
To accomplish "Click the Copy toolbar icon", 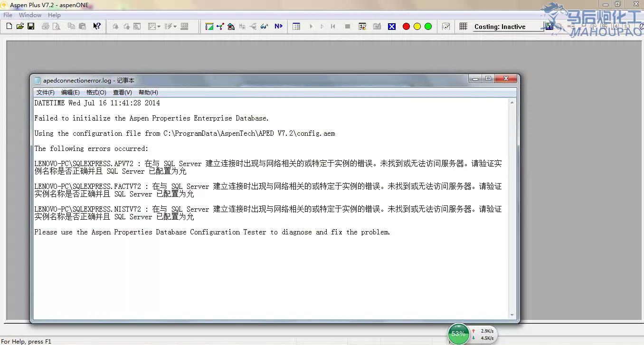I will (x=71, y=27).
